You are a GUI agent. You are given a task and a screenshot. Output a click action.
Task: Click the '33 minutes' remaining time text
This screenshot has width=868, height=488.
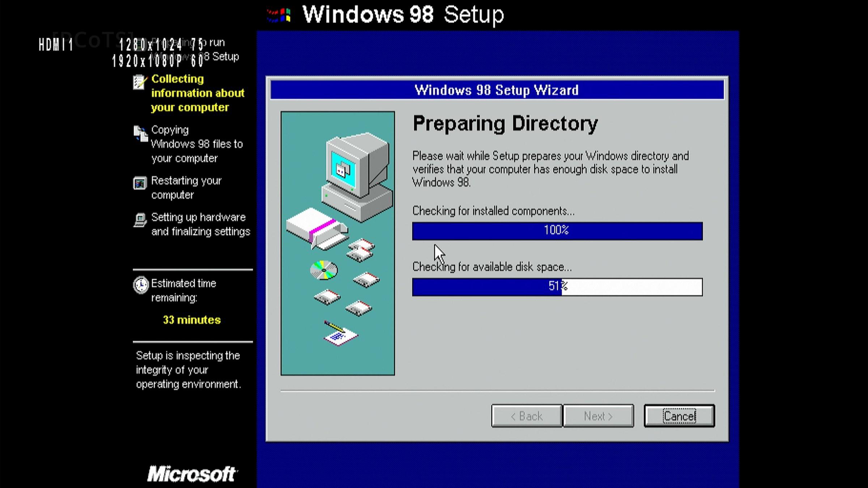(192, 320)
